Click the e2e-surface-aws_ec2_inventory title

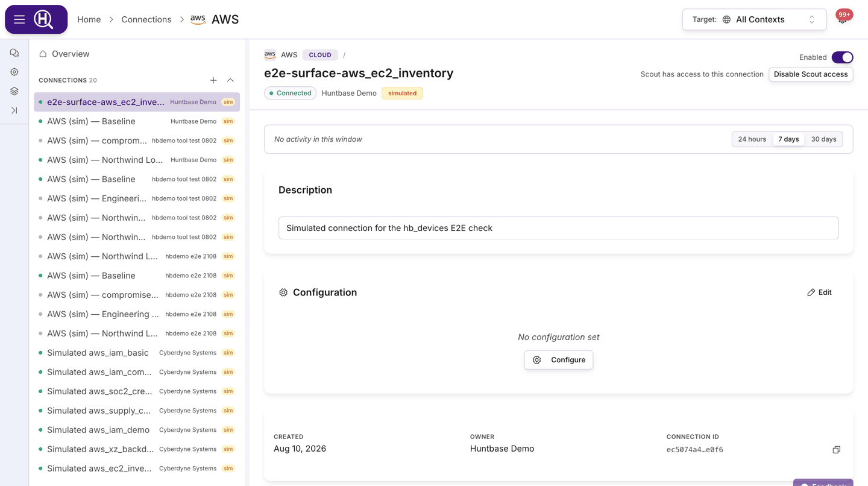(x=359, y=73)
